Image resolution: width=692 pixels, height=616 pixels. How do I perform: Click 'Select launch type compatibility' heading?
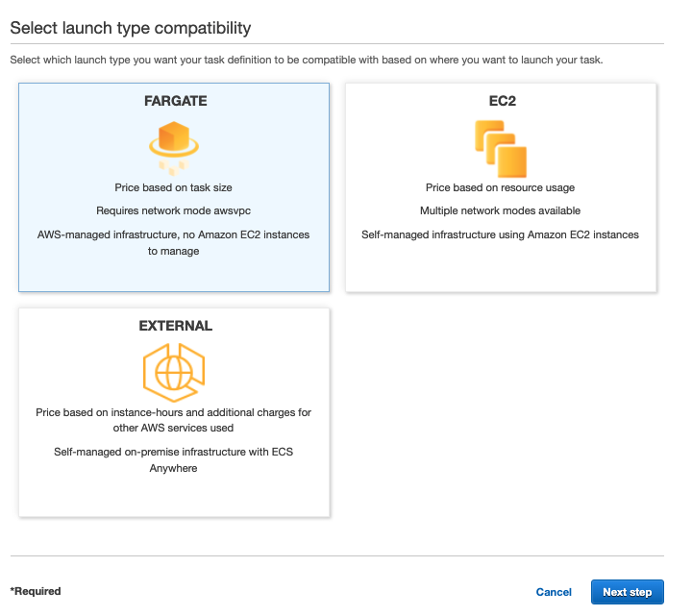point(131,28)
